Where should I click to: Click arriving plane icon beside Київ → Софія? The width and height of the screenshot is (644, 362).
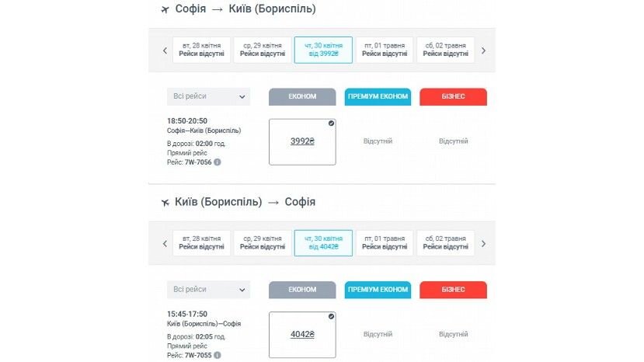point(165,202)
